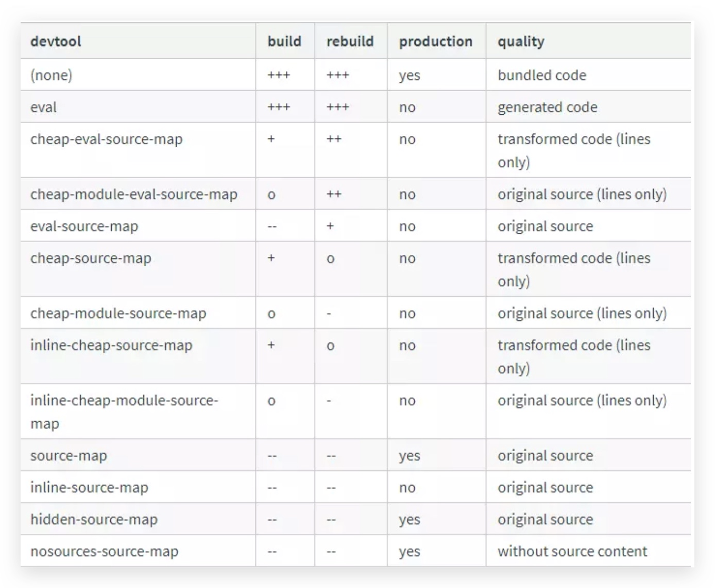Click the nosources-source-map cell

[104, 551]
